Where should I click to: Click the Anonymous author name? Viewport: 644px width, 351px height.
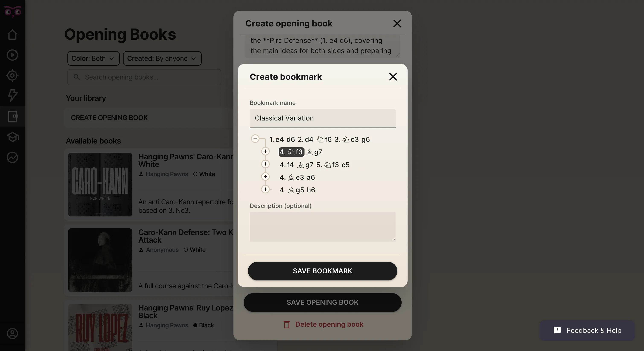(162, 249)
